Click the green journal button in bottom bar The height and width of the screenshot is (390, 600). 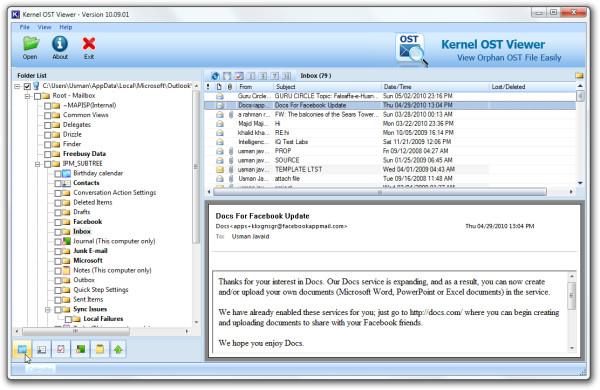point(80,349)
